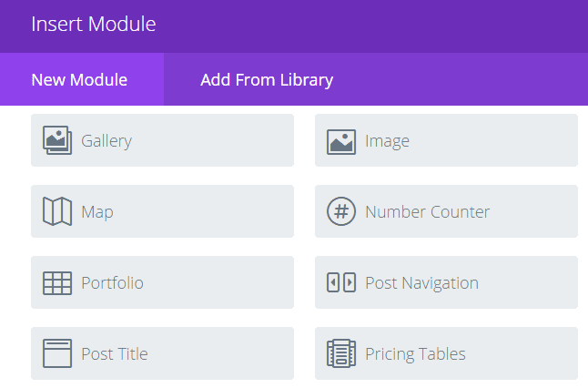Image resolution: width=588 pixels, height=388 pixels.
Task: Click the Gallery stacked-photos icon
Action: click(x=57, y=140)
